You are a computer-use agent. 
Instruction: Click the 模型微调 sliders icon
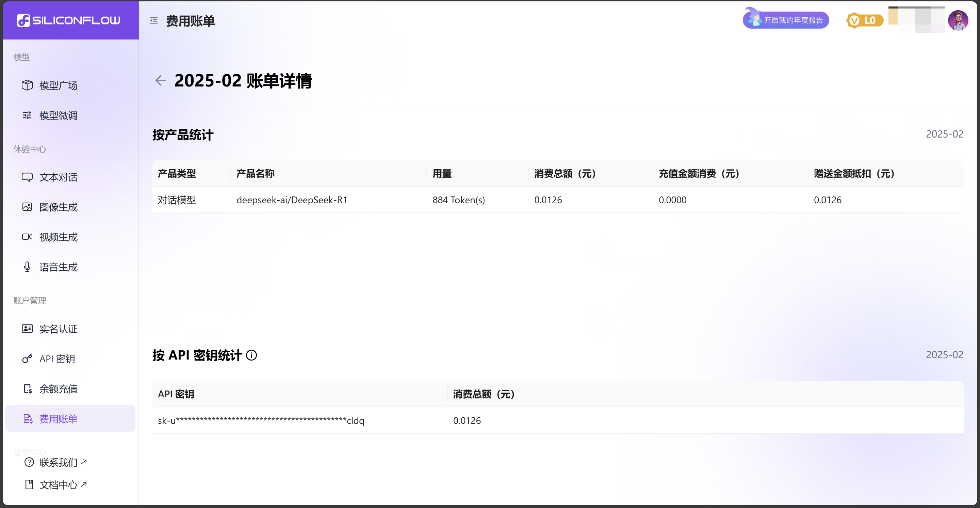coord(27,115)
